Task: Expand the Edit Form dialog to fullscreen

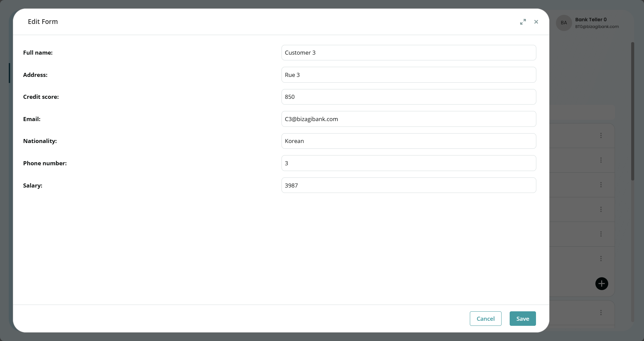Action: 523,22
